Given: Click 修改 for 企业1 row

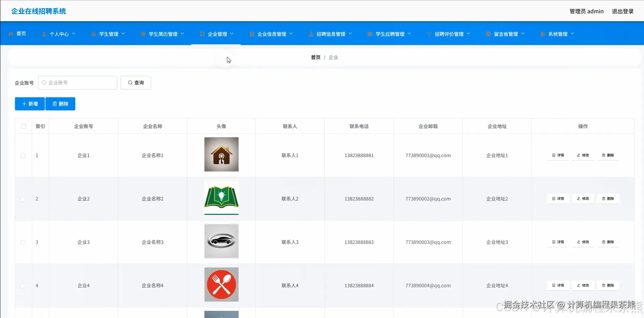Looking at the screenshot, I should 583,155.
